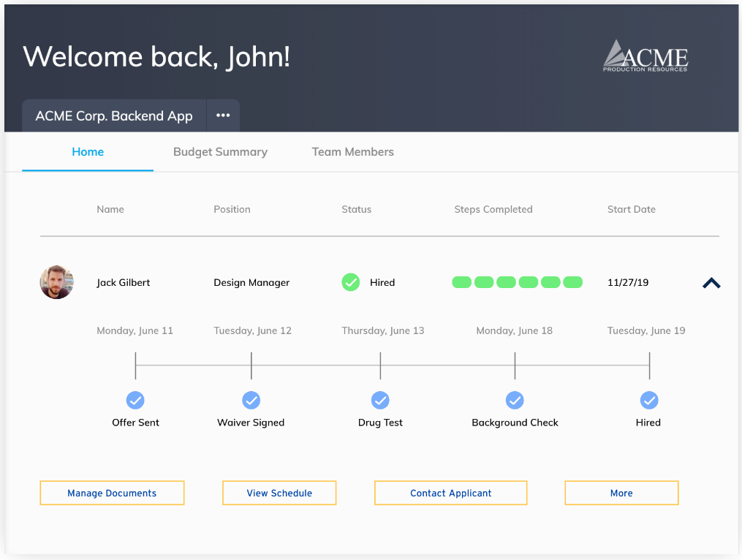
Task: Open Jack Gilbert's profile picture
Action: pyautogui.click(x=56, y=282)
